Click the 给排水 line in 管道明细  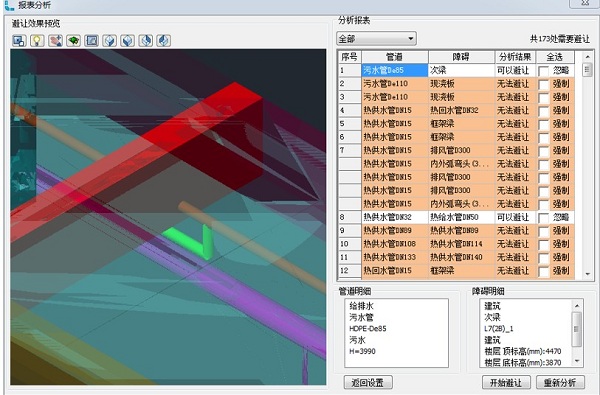coord(361,306)
